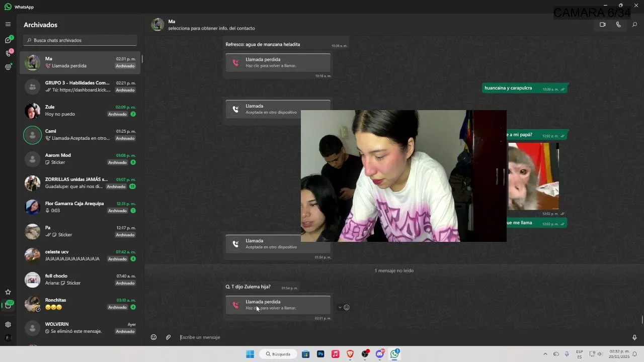Click 'Refresco: agua de manzana heladita' message
644x362 pixels.
coord(263,44)
